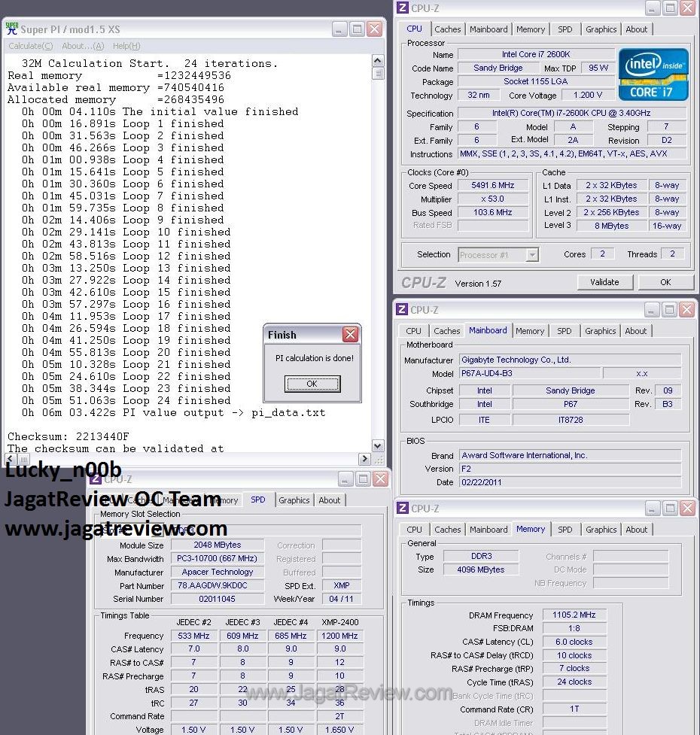Select Caches tab in the Mainboard CPU-Z window
Viewport: 700px width, 735px height.
click(447, 331)
